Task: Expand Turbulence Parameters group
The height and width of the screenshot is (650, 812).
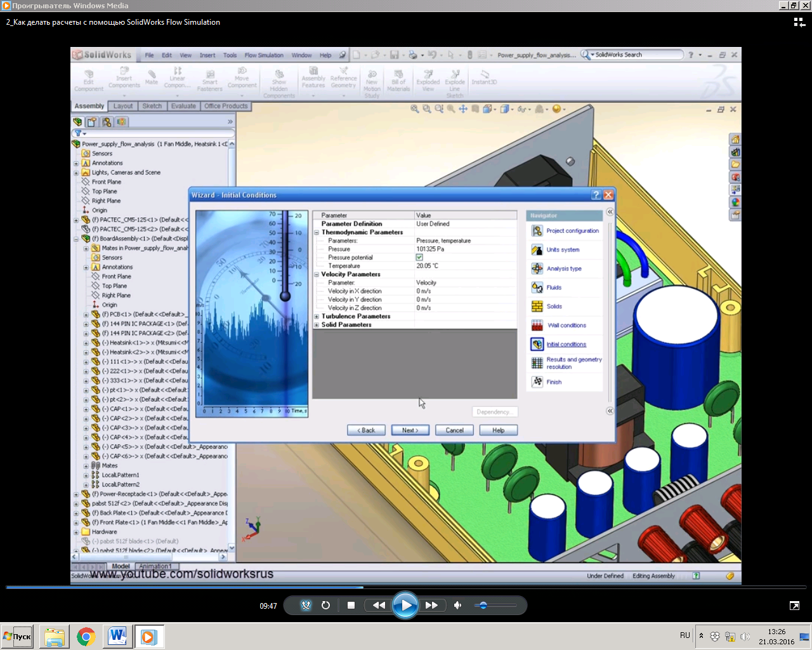Action: pos(317,316)
